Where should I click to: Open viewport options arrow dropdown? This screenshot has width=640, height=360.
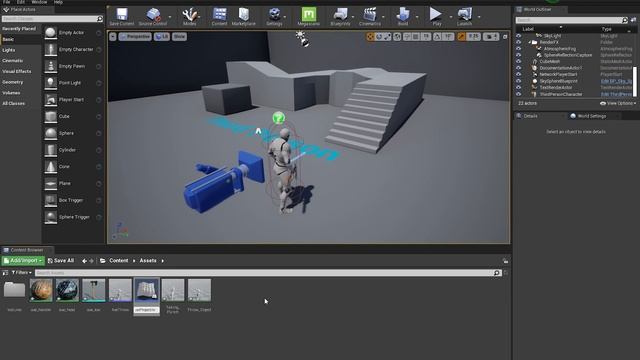pyautogui.click(x=113, y=36)
